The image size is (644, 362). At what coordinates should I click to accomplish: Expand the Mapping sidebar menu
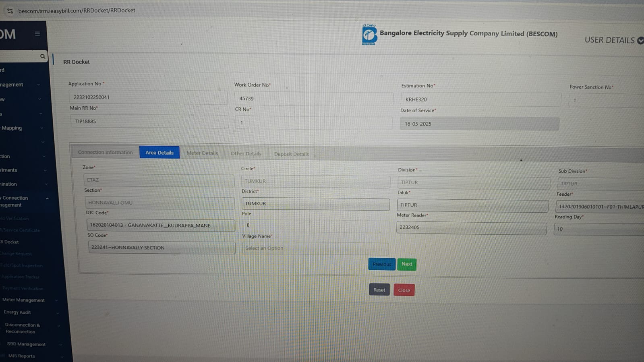22,128
